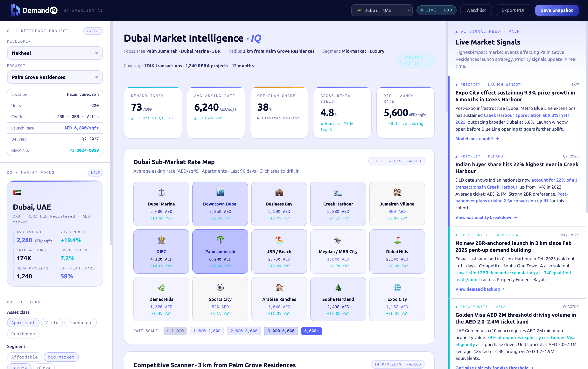The height and width of the screenshot is (369, 588).
Task: Click the golf flag icon in Dubai Hills card
Action: click(x=397, y=240)
